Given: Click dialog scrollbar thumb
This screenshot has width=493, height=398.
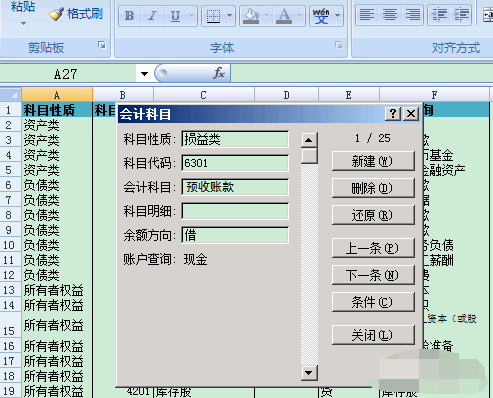Looking at the screenshot, I should (x=309, y=156).
